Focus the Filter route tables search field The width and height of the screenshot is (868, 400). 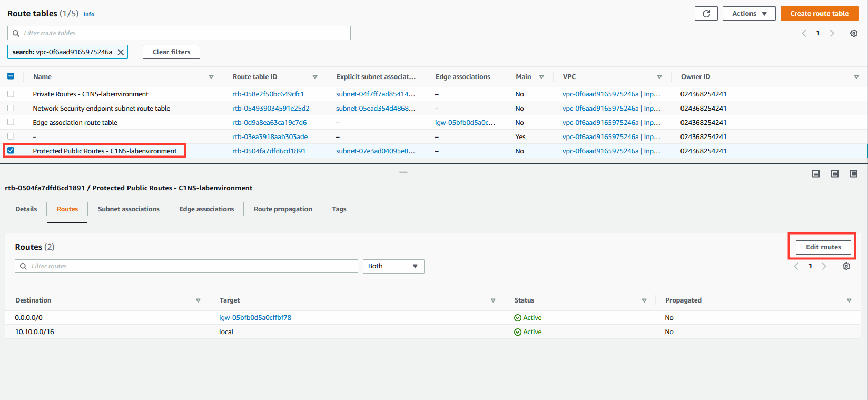(179, 33)
